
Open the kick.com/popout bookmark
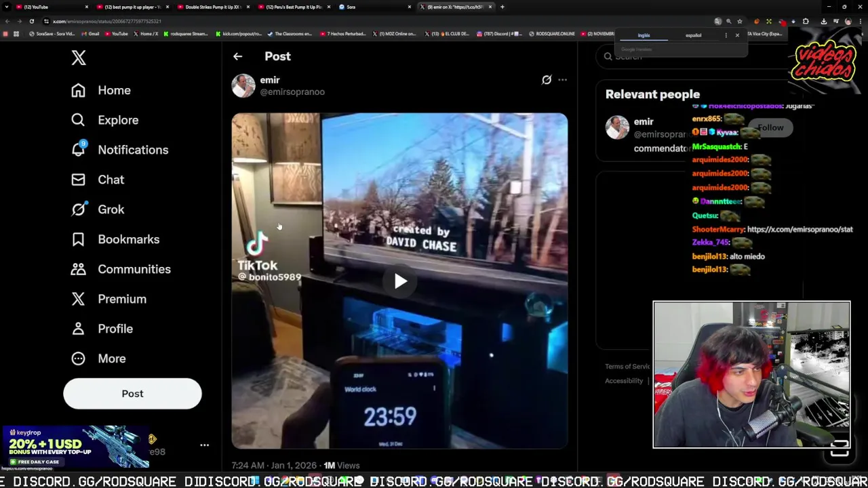239,34
